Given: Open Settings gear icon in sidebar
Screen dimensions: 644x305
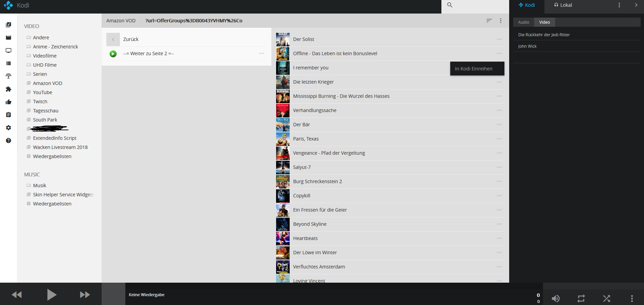Looking at the screenshot, I should click(8, 128).
